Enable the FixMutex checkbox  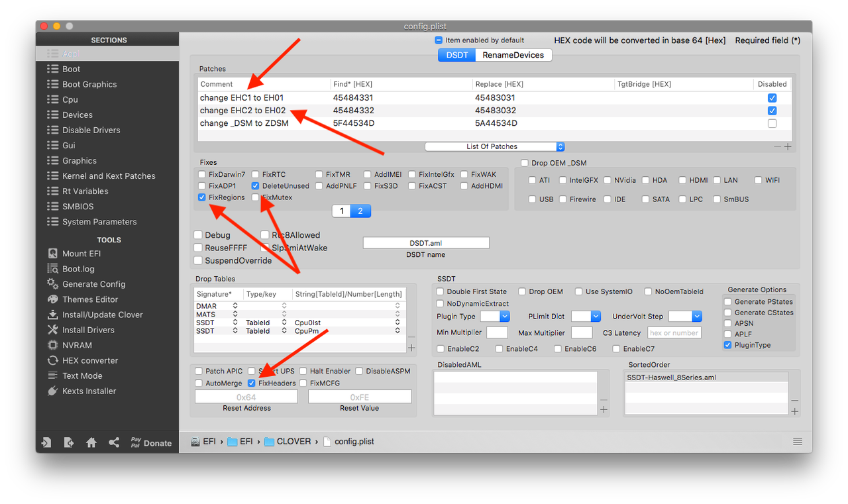tap(256, 197)
